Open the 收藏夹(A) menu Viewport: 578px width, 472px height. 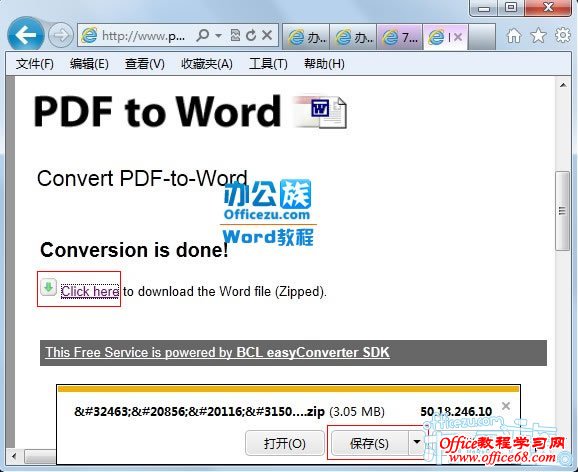(207, 64)
